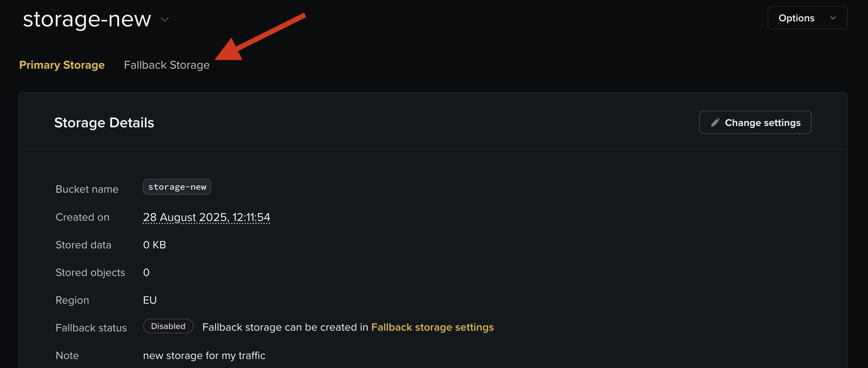Click the Stored objects label
This screenshot has height=368, width=868.
(x=90, y=272)
